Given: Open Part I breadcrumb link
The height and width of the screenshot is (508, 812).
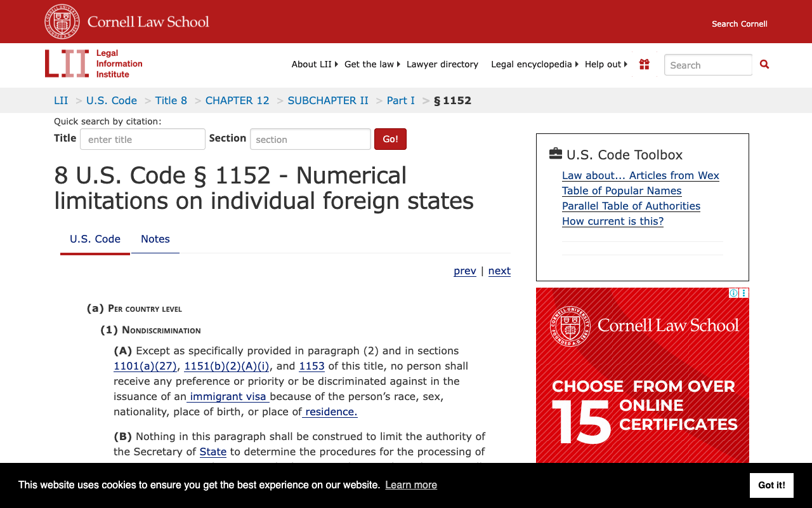Looking at the screenshot, I should click(401, 100).
